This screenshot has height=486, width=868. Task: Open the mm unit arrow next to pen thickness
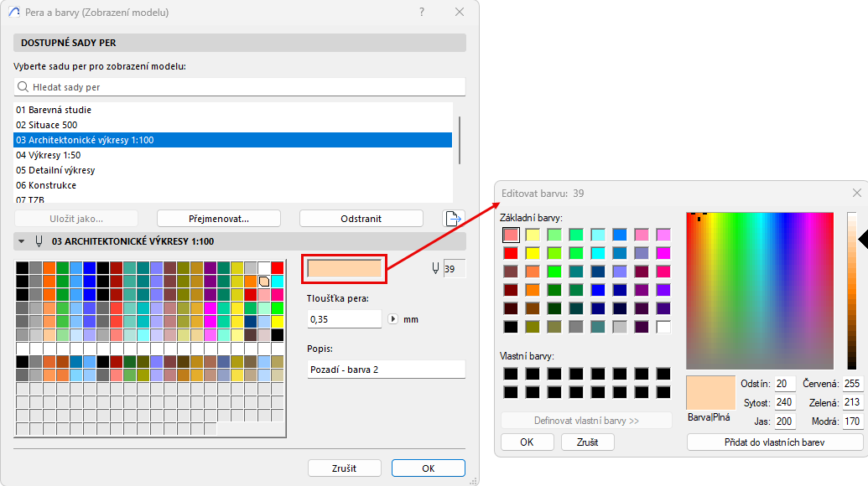(392, 318)
